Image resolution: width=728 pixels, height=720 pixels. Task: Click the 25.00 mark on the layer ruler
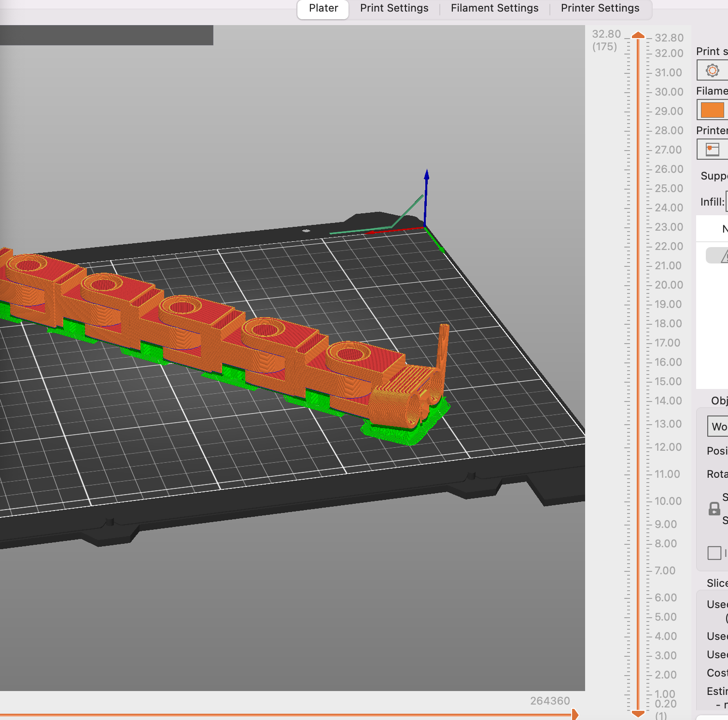(x=669, y=188)
